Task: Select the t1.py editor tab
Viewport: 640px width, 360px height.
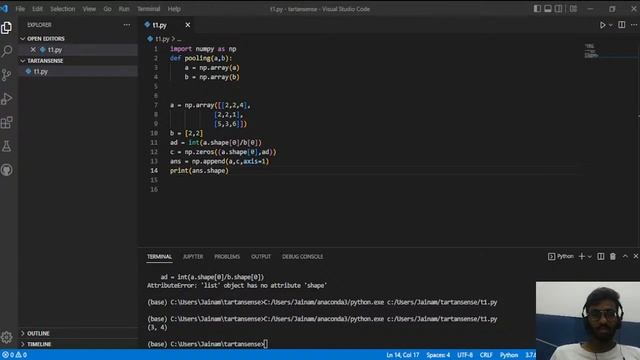Action: pos(167,25)
